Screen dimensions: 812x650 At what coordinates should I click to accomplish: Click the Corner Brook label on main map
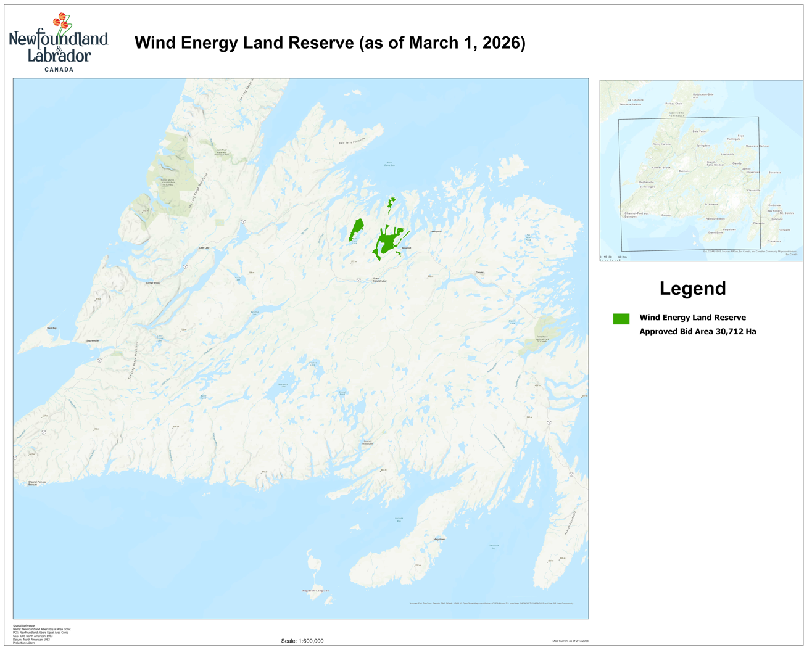(x=152, y=283)
